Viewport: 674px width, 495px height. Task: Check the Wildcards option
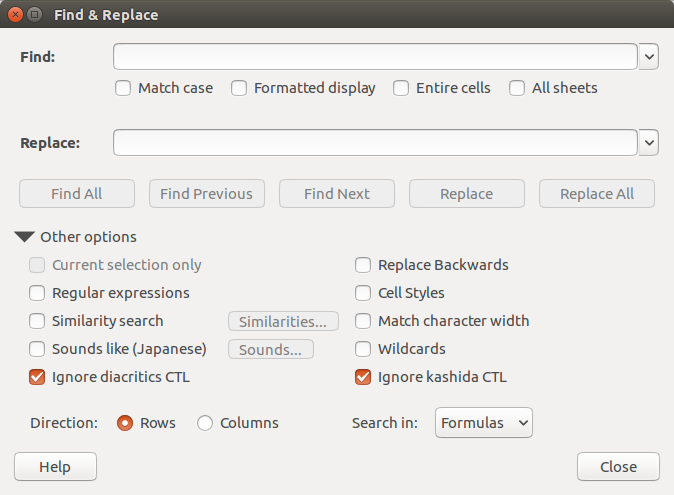(x=363, y=349)
